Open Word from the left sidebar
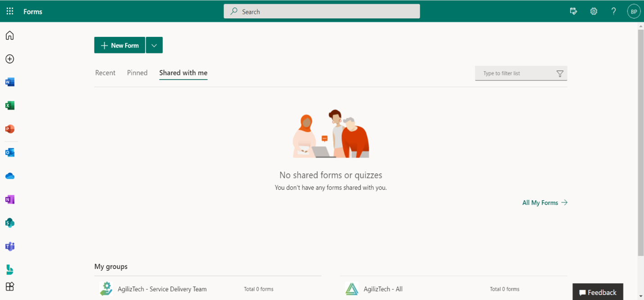Viewport: 644px width, 300px height. [10, 82]
